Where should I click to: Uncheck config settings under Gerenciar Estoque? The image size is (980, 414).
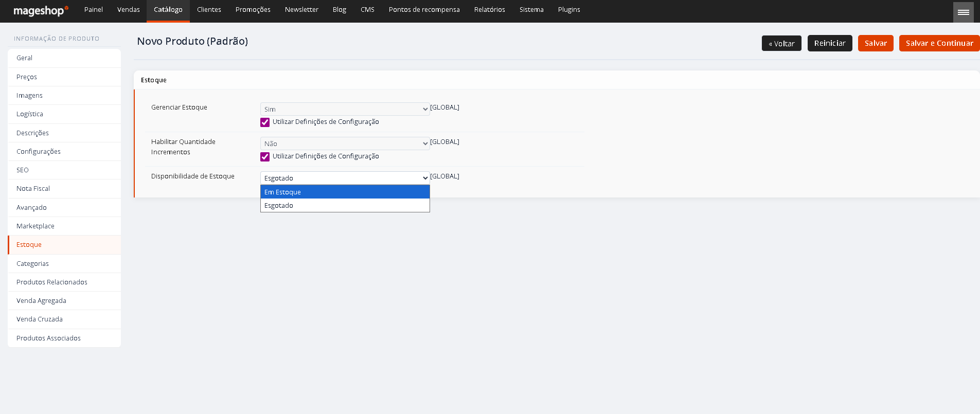265,122
